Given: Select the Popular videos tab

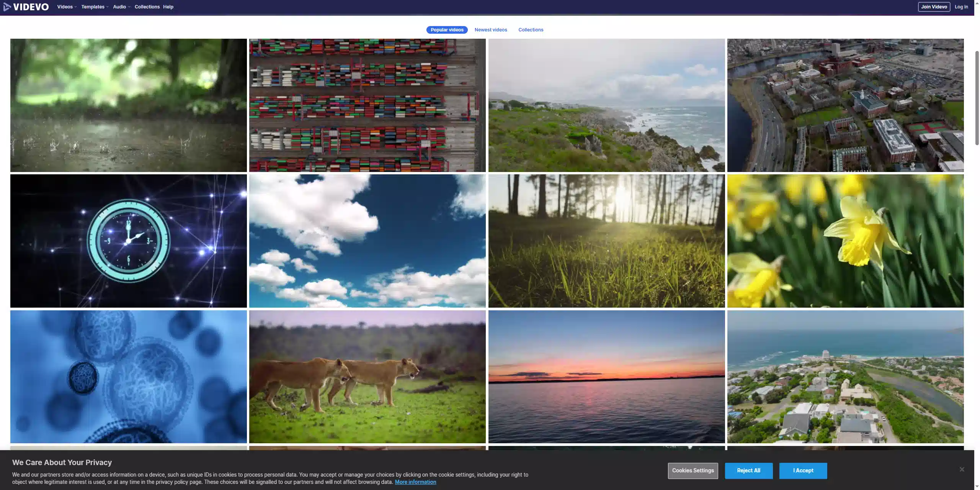Looking at the screenshot, I should (447, 30).
